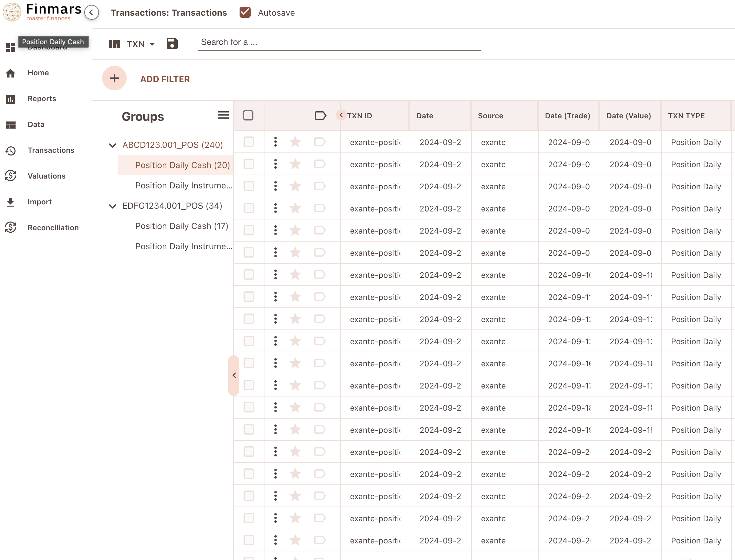This screenshot has height=560, width=735.
Task: Collapse the ABCD123.001_POS group
Action: pos(113,145)
